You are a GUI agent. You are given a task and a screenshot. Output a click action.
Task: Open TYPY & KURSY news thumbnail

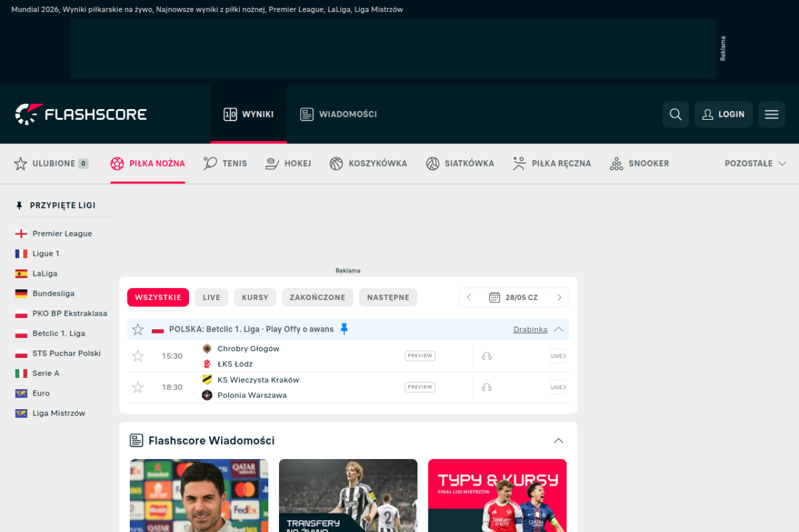coord(498,496)
